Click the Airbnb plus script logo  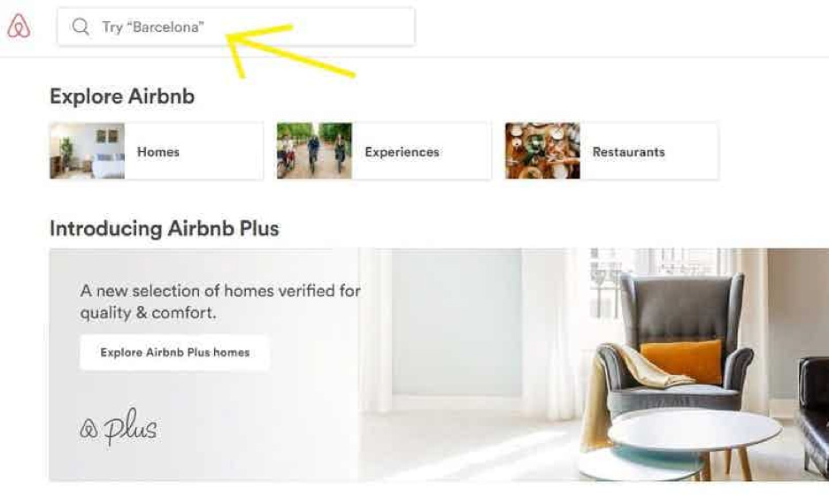(119, 427)
